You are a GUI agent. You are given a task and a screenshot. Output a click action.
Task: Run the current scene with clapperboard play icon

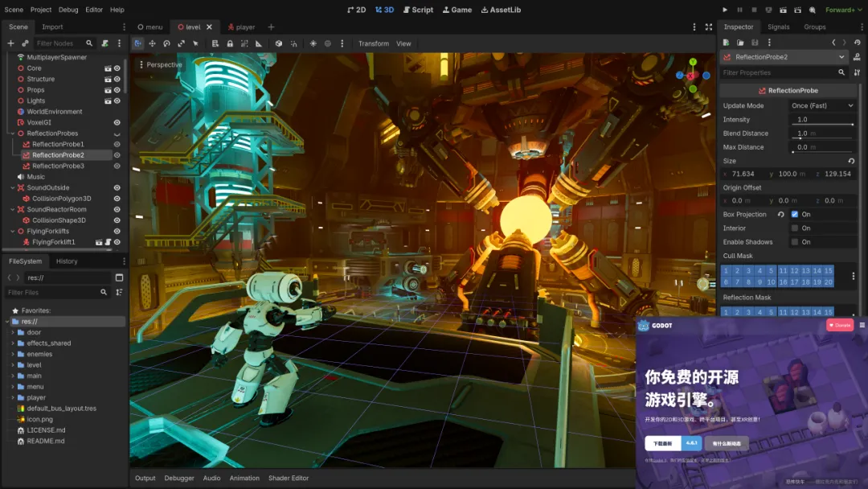(x=784, y=10)
